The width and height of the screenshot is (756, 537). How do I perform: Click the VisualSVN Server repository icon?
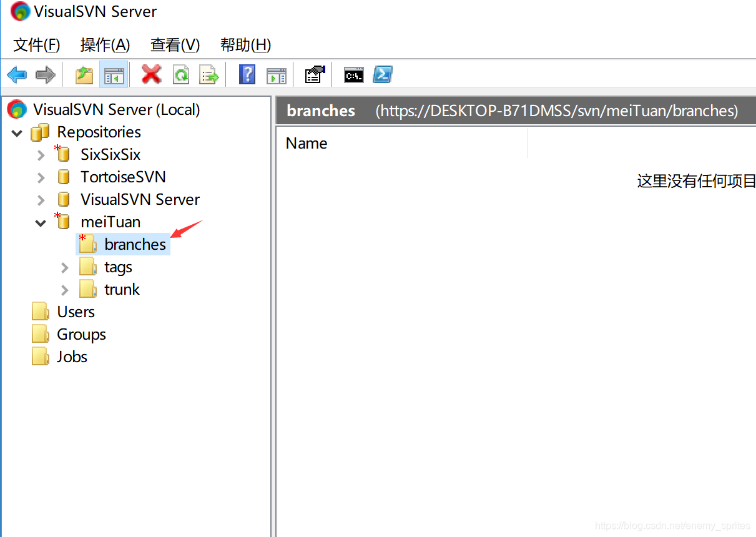[x=63, y=200]
